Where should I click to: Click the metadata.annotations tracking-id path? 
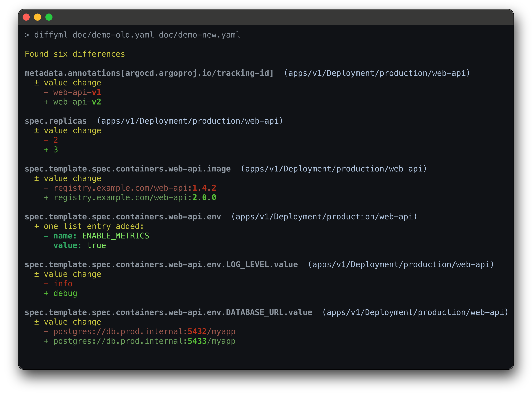[x=149, y=73]
